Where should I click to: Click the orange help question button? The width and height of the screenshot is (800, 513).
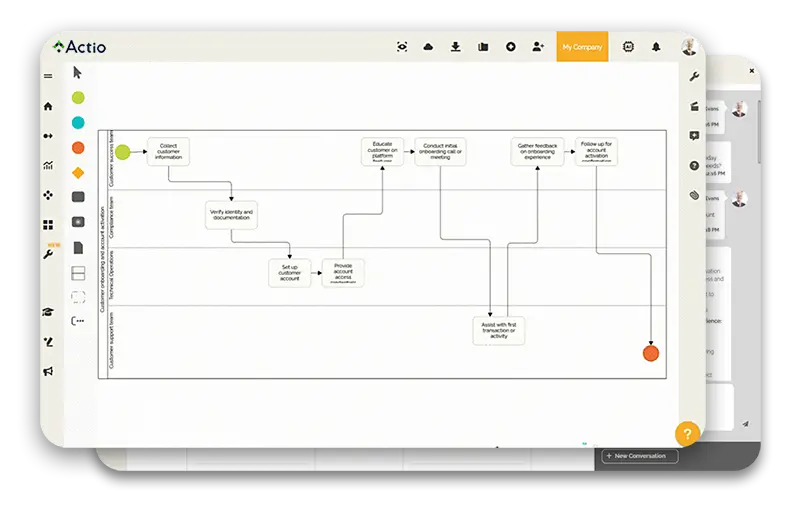[x=686, y=433]
